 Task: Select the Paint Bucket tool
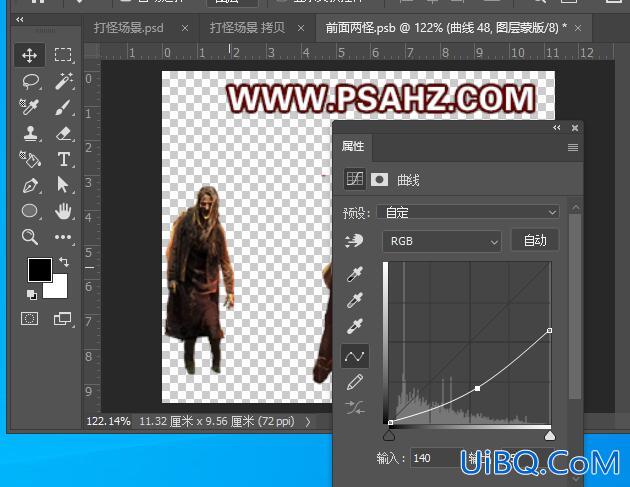(x=30, y=160)
